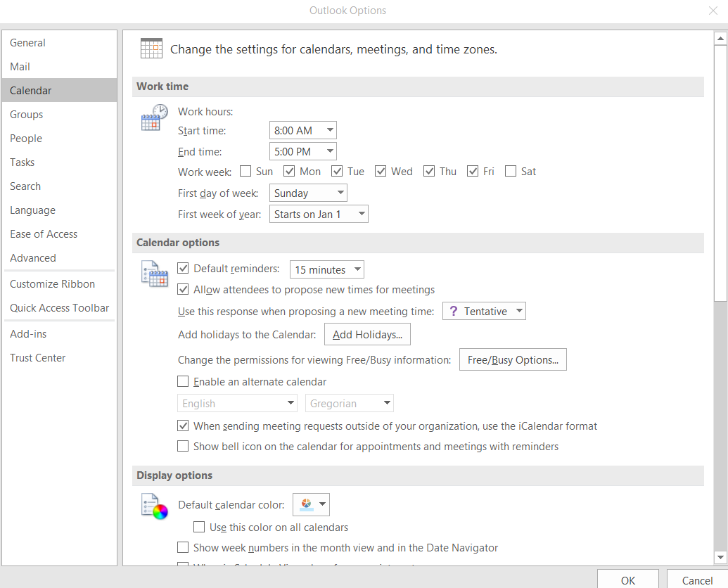Image resolution: width=728 pixels, height=588 pixels.
Task: Disable Monday in the work week
Action: 289,170
